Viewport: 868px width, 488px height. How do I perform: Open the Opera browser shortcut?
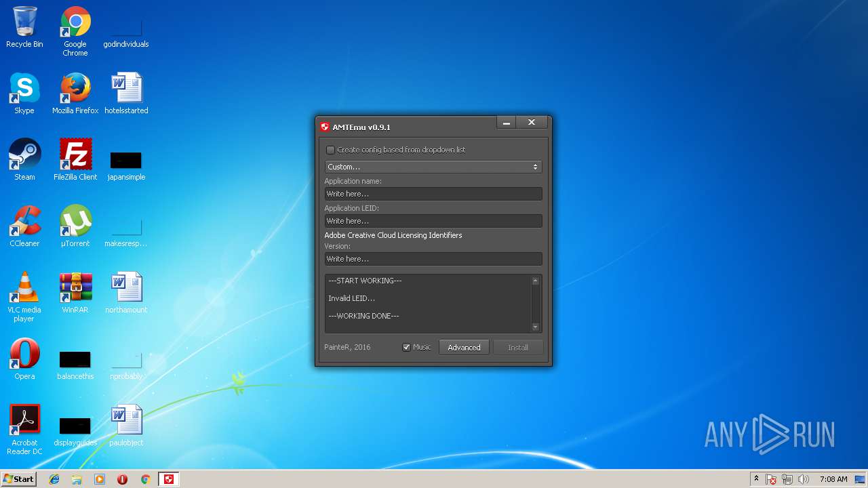click(24, 359)
